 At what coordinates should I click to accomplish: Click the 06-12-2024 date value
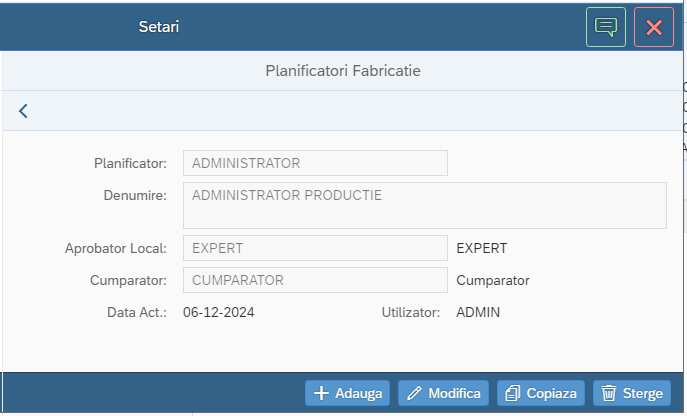(x=219, y=312)
